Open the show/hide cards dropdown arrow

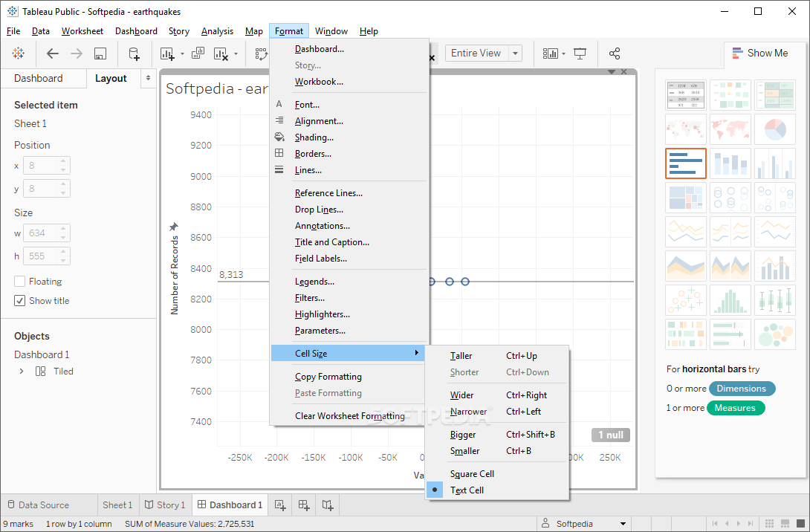pyautogui.click(x=563, y=53)
